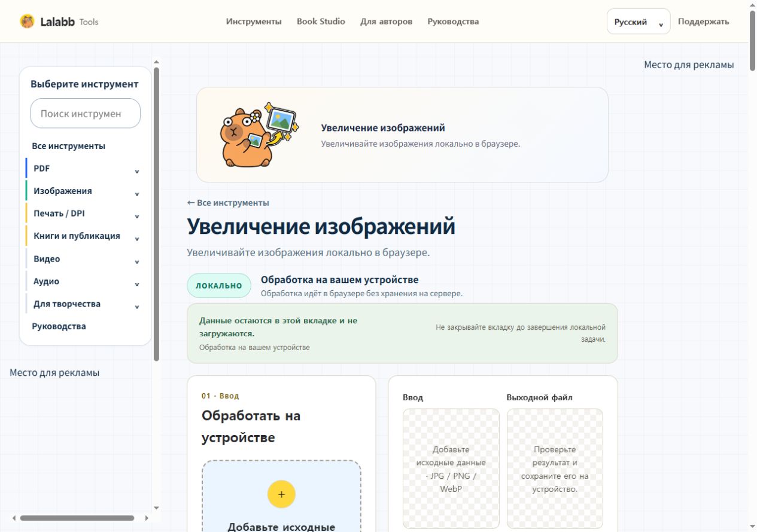Viewport: 757px width, 532px height.
Task: Expand the Видео category chevron
Action: point(136,262)
